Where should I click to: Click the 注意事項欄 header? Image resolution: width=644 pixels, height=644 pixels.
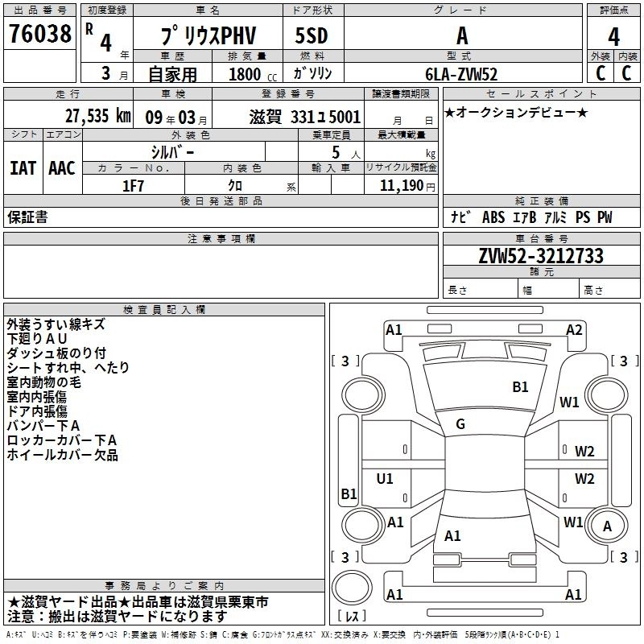tap(221, 238)
